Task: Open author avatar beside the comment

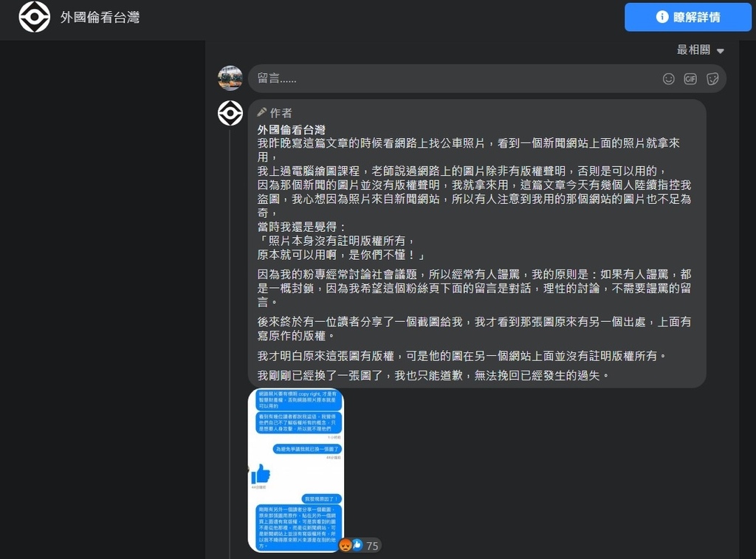Action: (230, 113)
